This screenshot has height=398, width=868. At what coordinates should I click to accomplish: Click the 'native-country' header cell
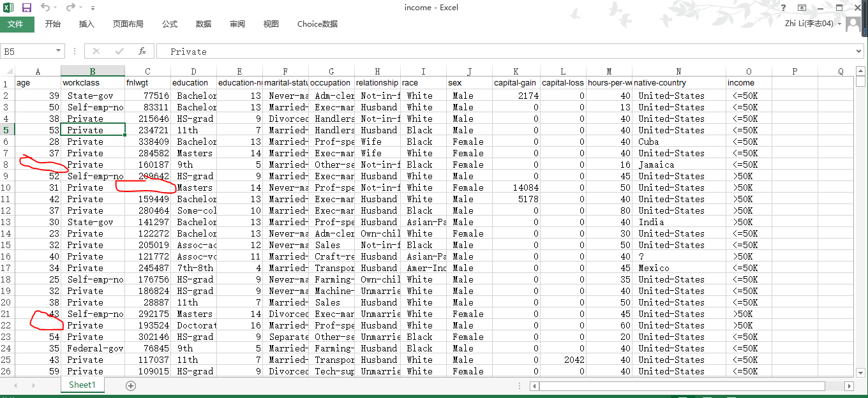(679, 83)
